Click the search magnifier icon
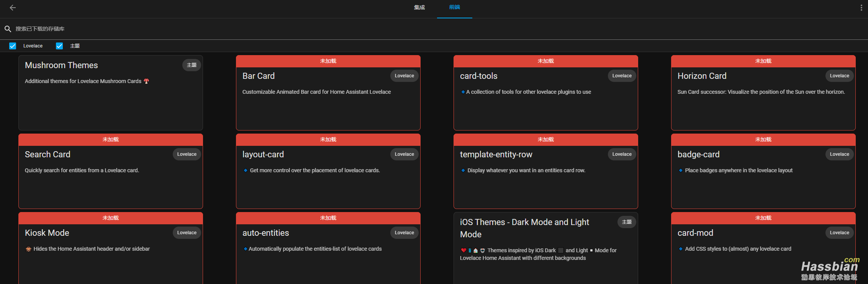This screenshot has height=284, width=868. pos(8,29)
